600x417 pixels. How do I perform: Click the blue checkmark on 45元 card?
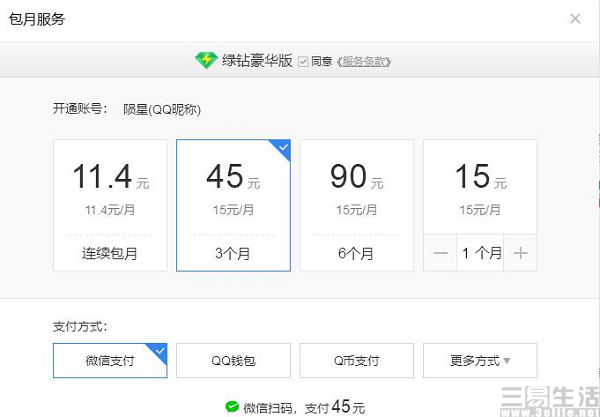[x=281, y=149]
